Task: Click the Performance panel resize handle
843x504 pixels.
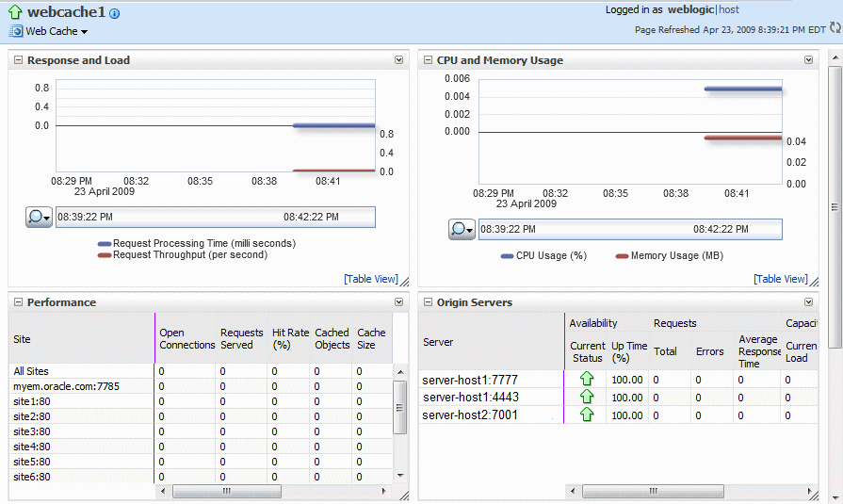Action: [404, 496]
